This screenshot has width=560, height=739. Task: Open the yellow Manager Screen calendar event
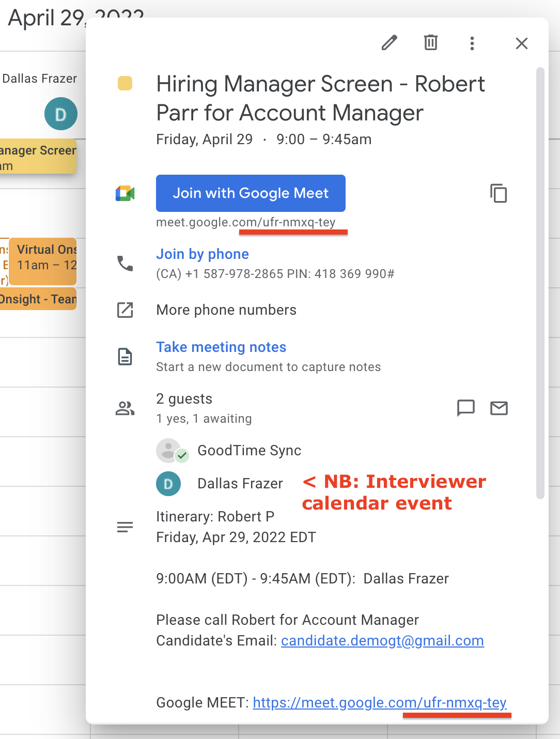click(38, 156)
